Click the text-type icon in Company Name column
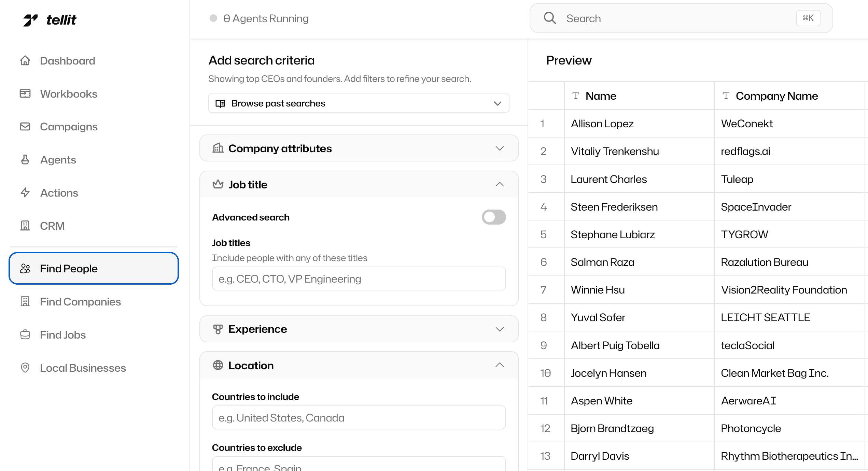Viewport: 868px width, 471px height. (726, 96)
